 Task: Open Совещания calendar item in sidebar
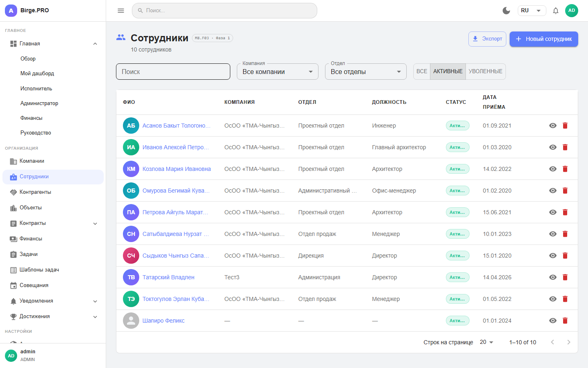(x=34, y=285)
